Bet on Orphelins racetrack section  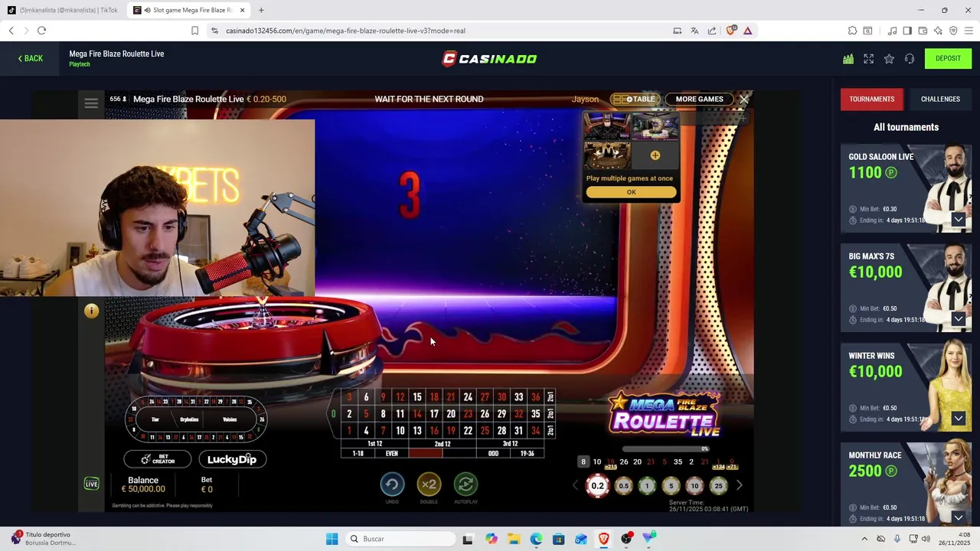(x=189, y=419)
